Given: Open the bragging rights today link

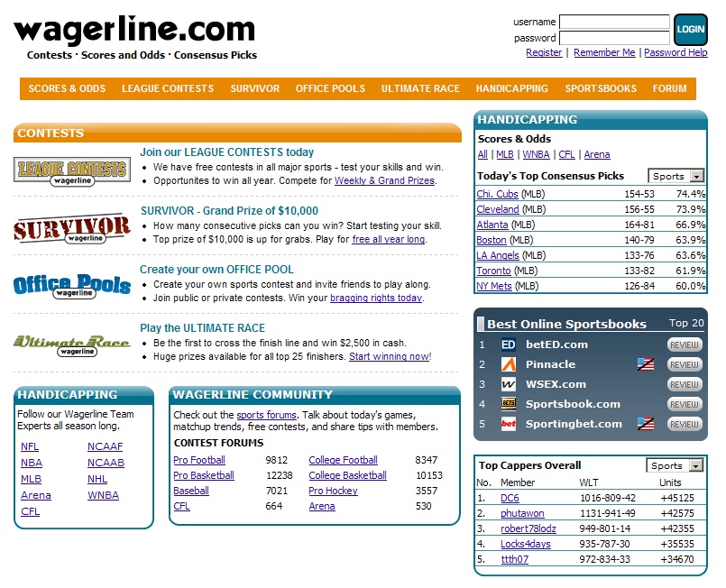Looking at the screenshot, I should 375,298.
